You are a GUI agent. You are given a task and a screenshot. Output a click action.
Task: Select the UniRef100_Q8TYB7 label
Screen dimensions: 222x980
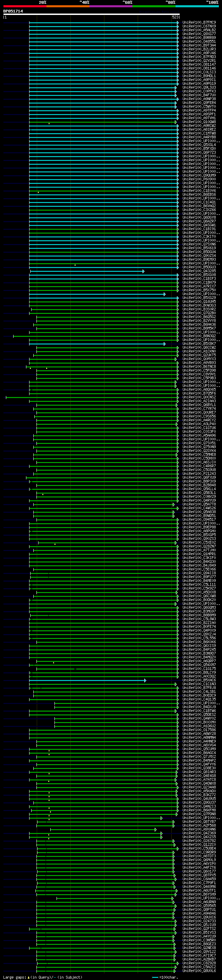(x=199, y=822)
